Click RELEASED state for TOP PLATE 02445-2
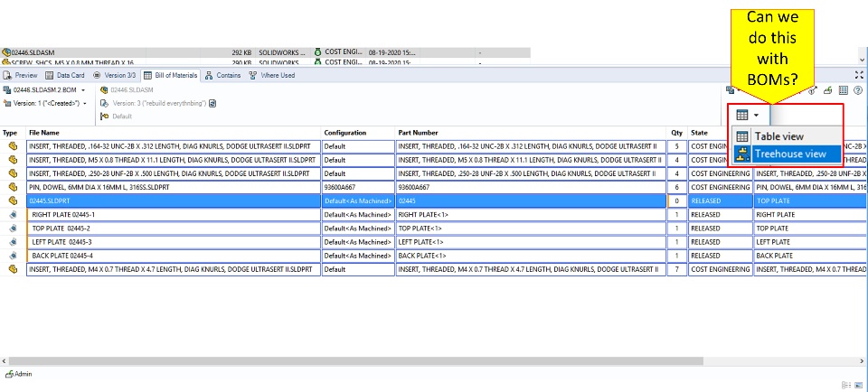Viewport: 868px width, 392px height. pos(720,229)
